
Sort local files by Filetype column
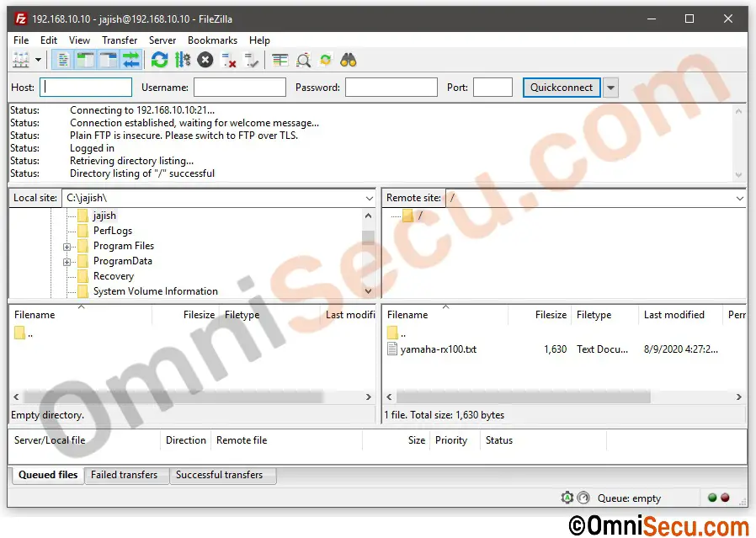269,315
